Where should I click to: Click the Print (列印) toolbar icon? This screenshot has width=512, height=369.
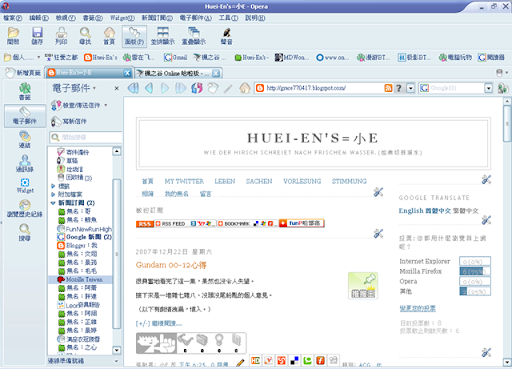61,36
